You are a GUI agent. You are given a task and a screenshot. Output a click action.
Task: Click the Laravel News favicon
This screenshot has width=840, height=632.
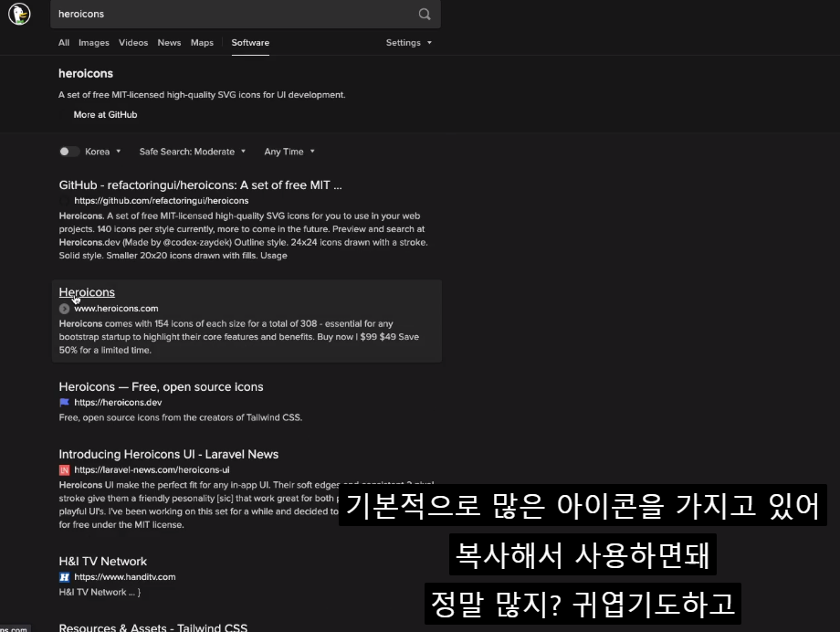64,470
